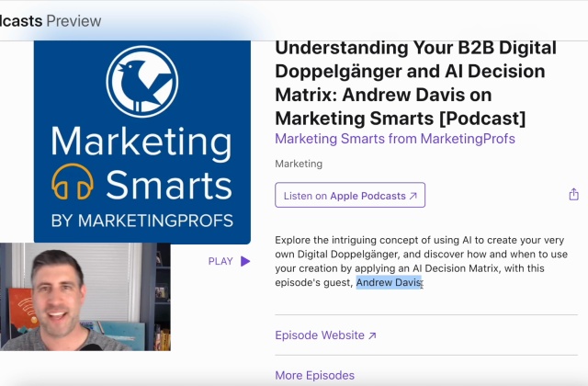Open Listen on Apple Podcasts button
Image resolution: width=588 pixels, height=386 pixels.
point(350,195)
